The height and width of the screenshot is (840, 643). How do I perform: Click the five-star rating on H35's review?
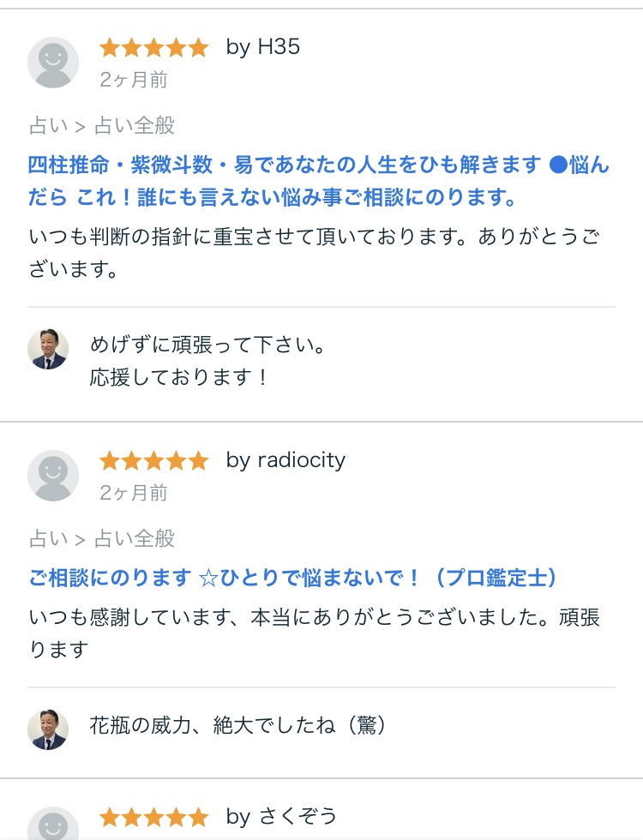153,47
